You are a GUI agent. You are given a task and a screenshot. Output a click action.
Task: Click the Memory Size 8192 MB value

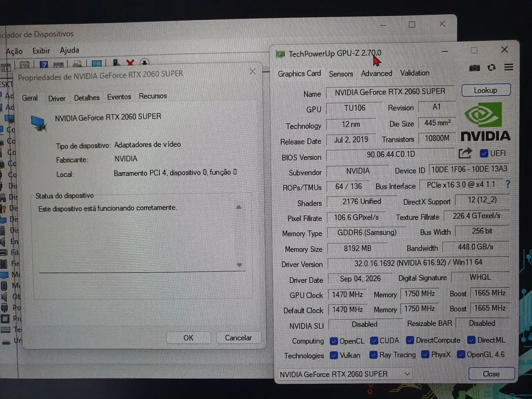coord(358,249)
